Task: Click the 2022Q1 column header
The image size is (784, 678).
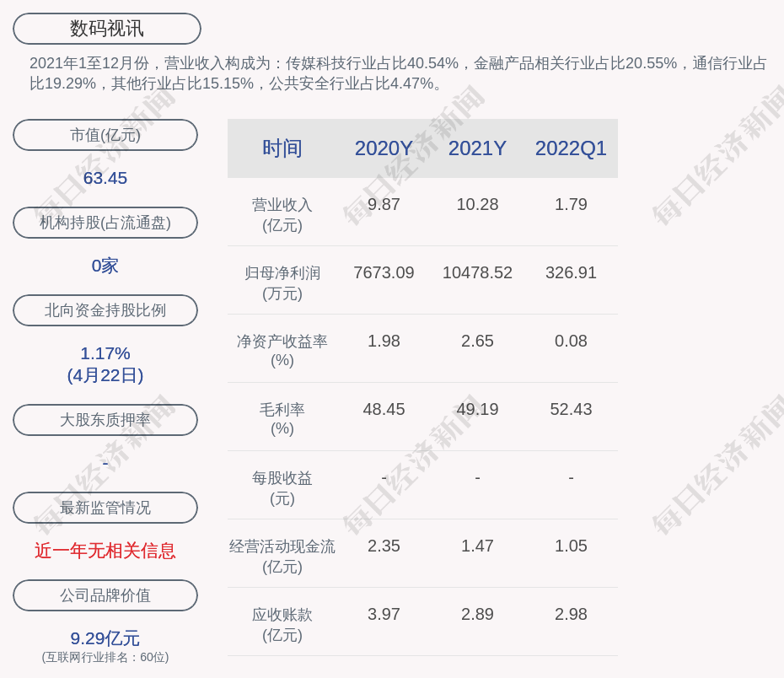Action: pos(571,148)
